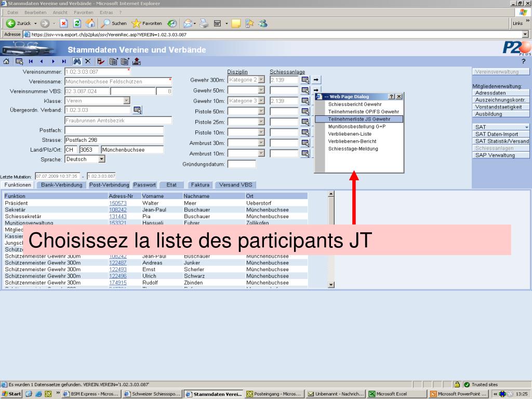This screenshot has width=532, height=399.
Task: Select Teilnehmerliste JS Gewehr in the dialog
Action: [x=359, y=119]
